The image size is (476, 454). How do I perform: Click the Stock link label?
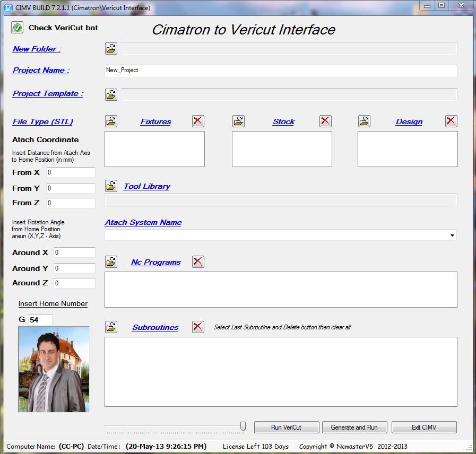pos(283,121)
